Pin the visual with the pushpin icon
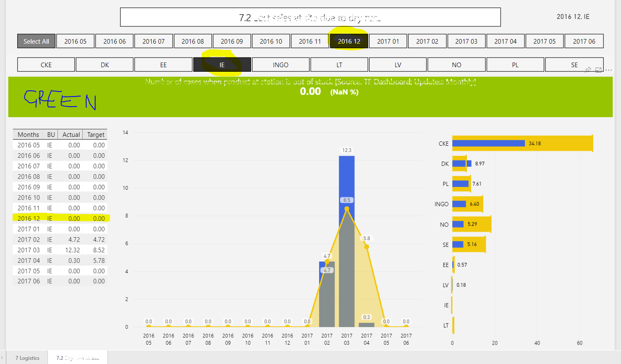621x364 pixels. point(588,70)
